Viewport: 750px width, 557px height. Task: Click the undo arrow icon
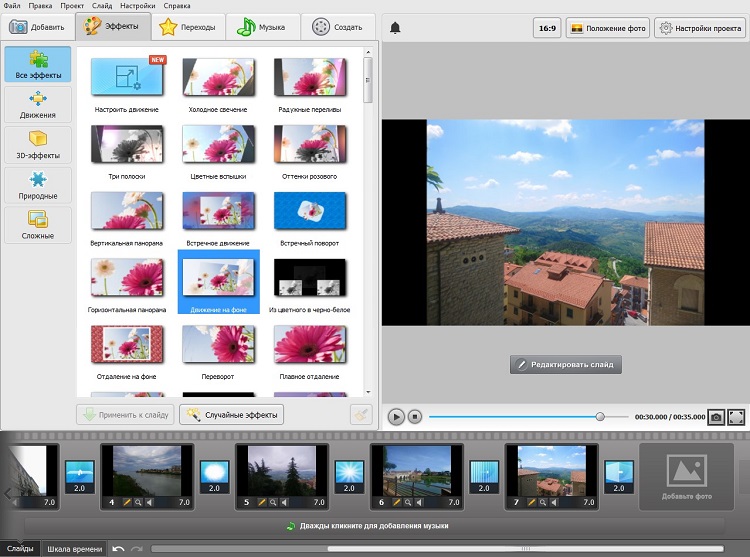[x=118, y=549]
